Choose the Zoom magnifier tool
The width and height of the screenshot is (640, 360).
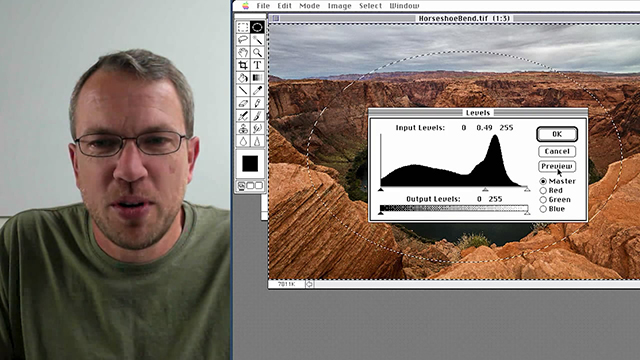257,52
